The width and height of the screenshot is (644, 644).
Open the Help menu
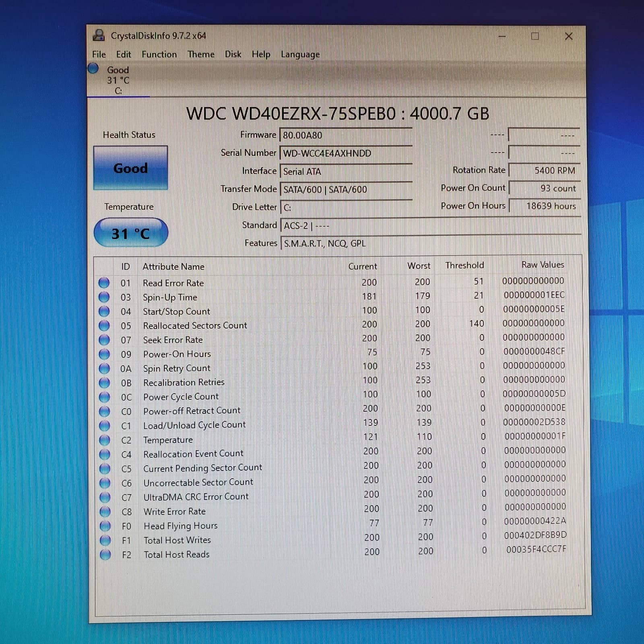click(x=261, y=54)
